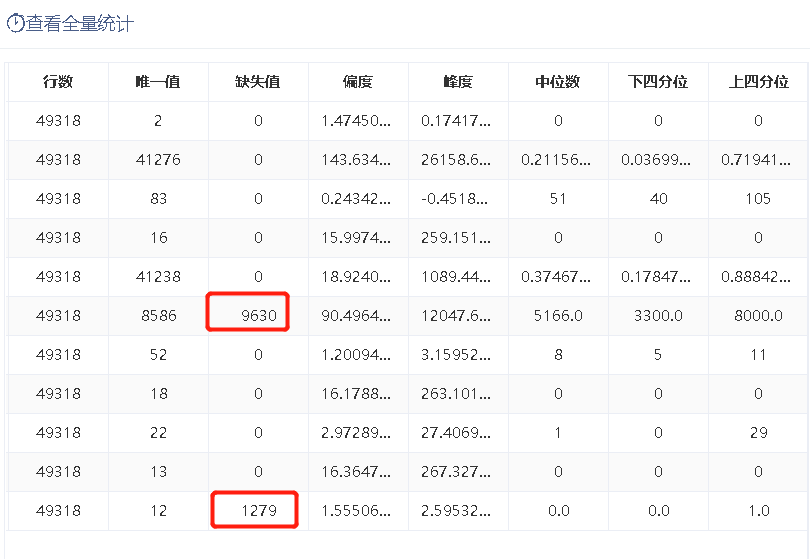
Task: Click the 峰度 column header
Action: tap(458, 82)
